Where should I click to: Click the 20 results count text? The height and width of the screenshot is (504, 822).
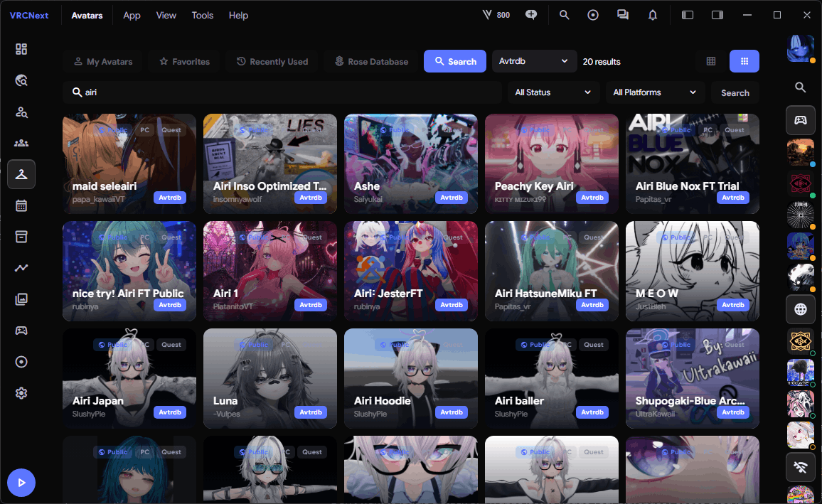coord(602,62)
